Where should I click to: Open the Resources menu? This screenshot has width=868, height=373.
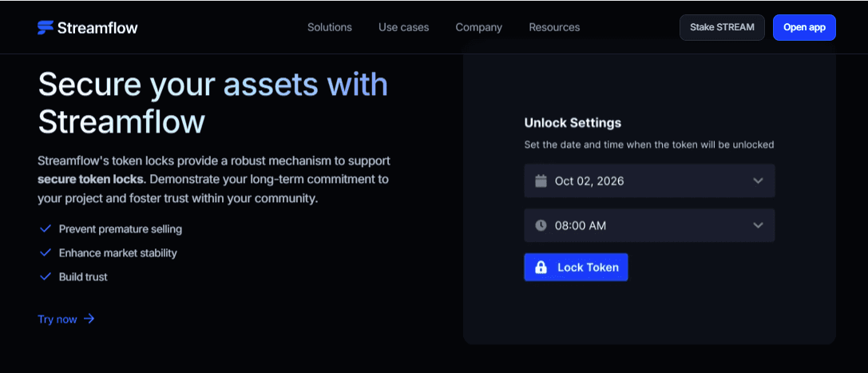pos(554,27)
